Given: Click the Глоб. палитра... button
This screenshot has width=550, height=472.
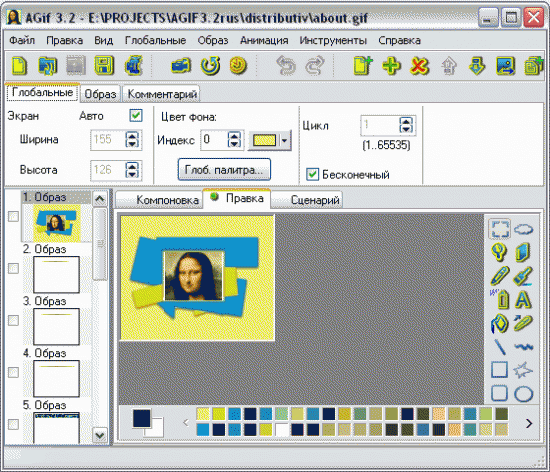Looking at the screenshot, I should 224,170.
